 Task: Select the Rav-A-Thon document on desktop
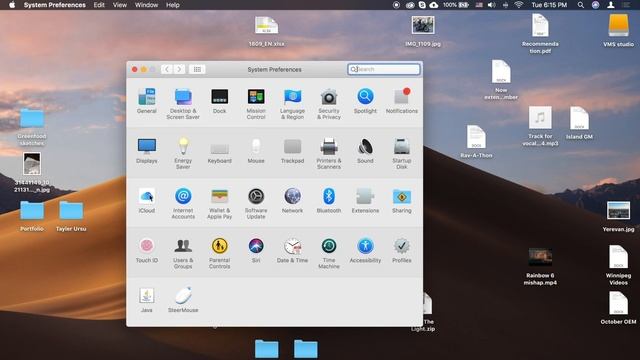(x=476, y=142)
